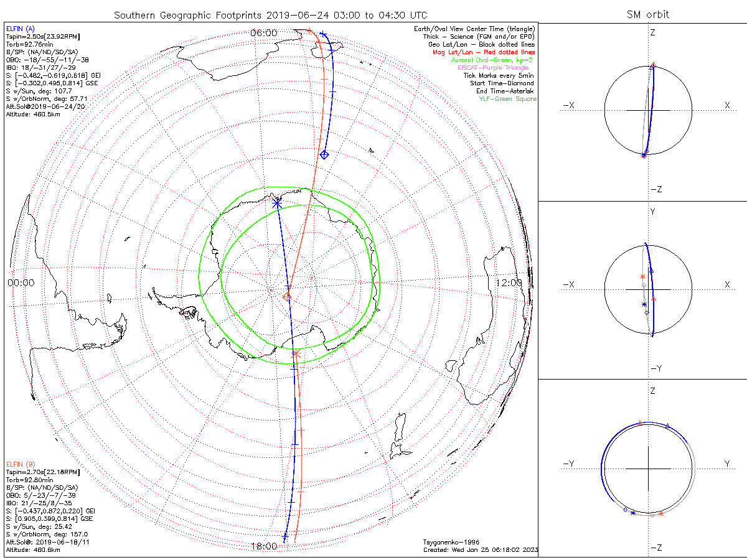Click '-Z' label in bottom SM orbit panel

656,548
